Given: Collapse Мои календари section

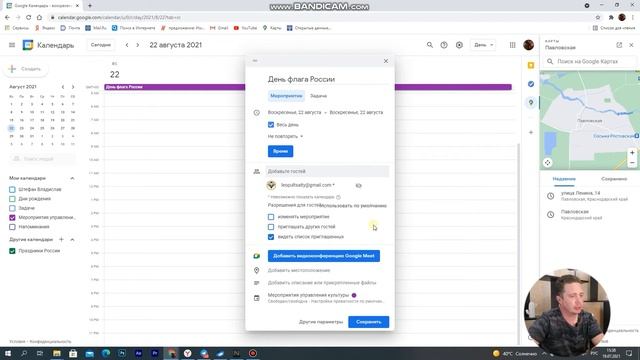Looking at the screenshot, I should (72, 178).
